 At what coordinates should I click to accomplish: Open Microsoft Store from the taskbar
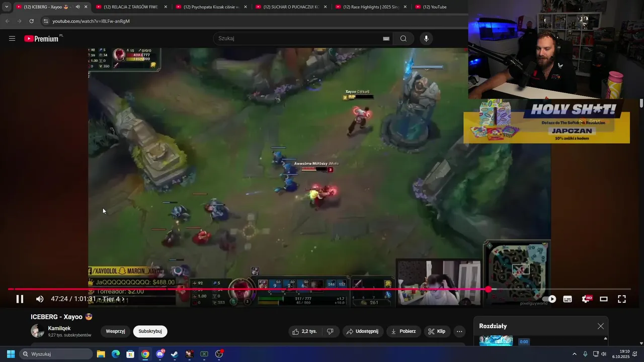130,354
